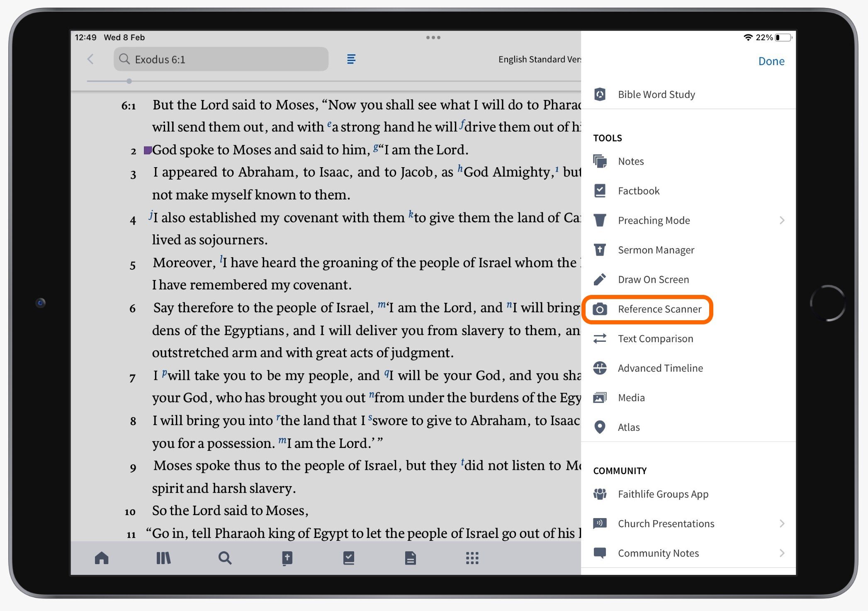
Task: Expand the Preaching Mode chevron
Action: coord(782,220)
